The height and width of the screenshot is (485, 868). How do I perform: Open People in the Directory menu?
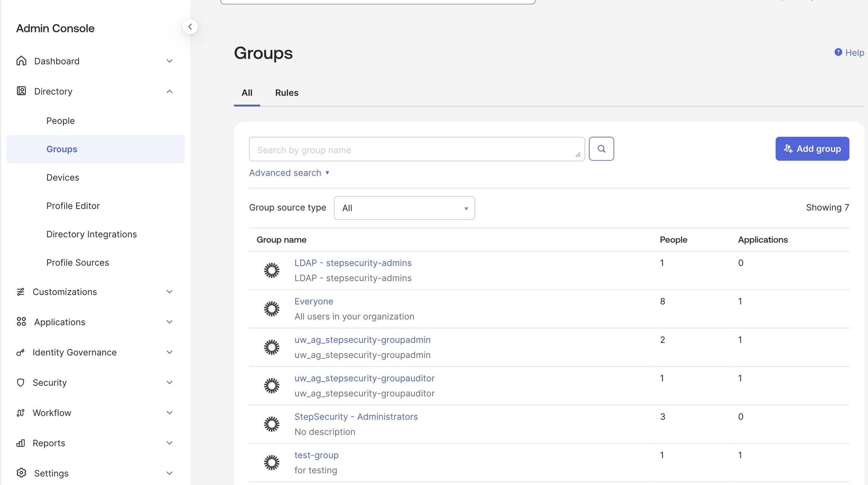click(x=60, y=121)
